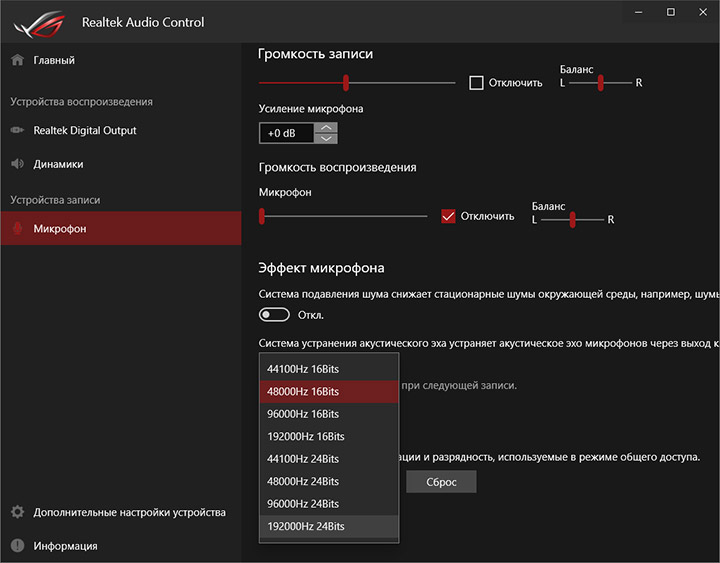Open the Динамики playback device page

click(58, 164)
